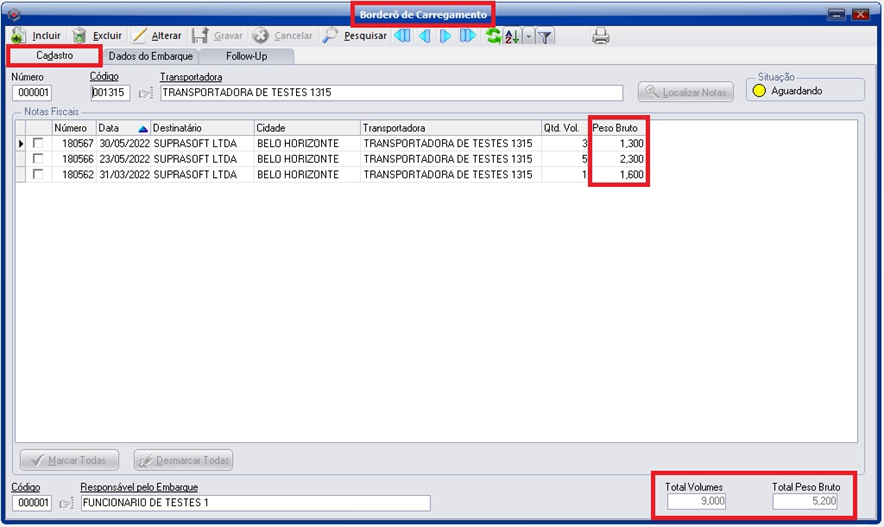884x527 pixels.
Task: Click the Incluir toolbar button
Action: coord(37,36)
